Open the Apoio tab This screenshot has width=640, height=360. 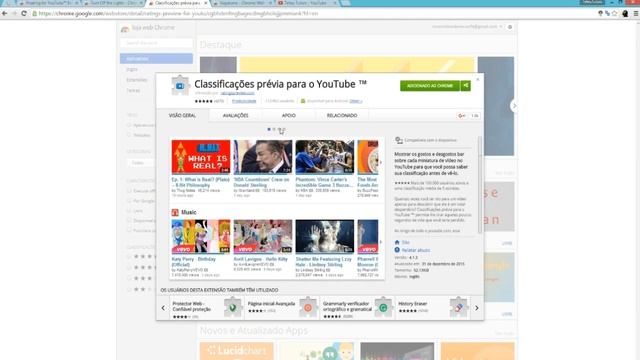pos(289,116)
